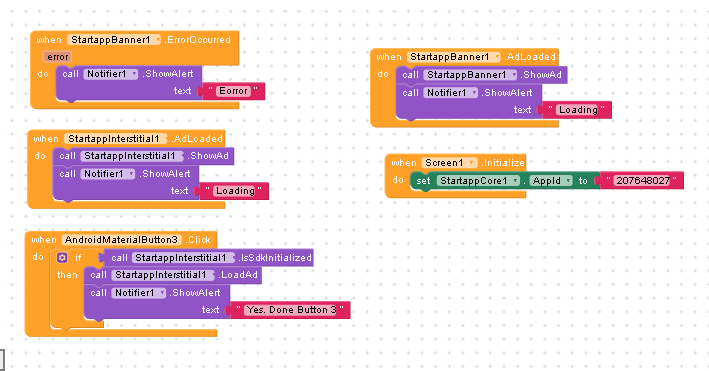Open the AppId property dropdown
The image size is (709, 371).
551,181
